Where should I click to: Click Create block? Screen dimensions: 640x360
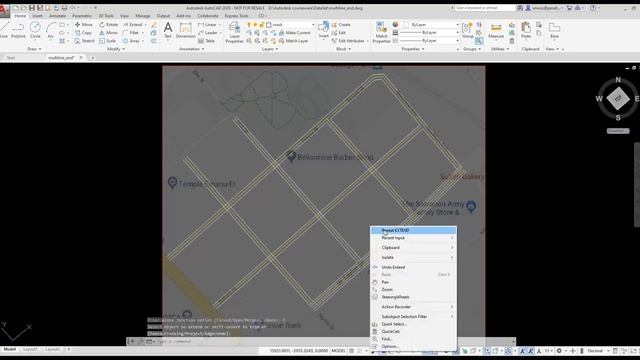[x=341, y=24]
